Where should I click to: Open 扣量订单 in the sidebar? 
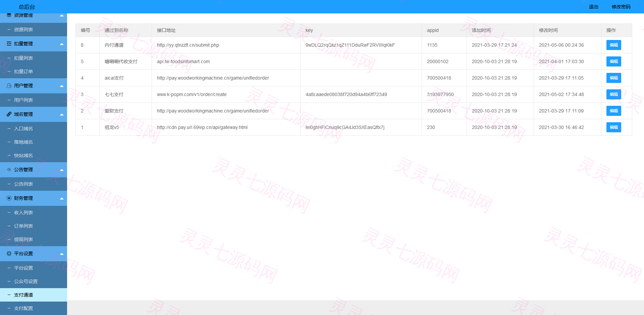click(x=34, y=72)
